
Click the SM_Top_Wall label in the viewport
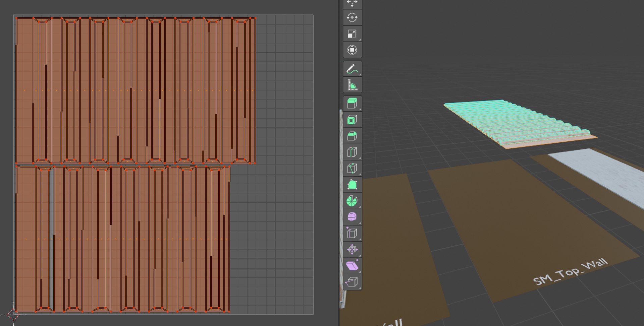(x=570, y=272)
